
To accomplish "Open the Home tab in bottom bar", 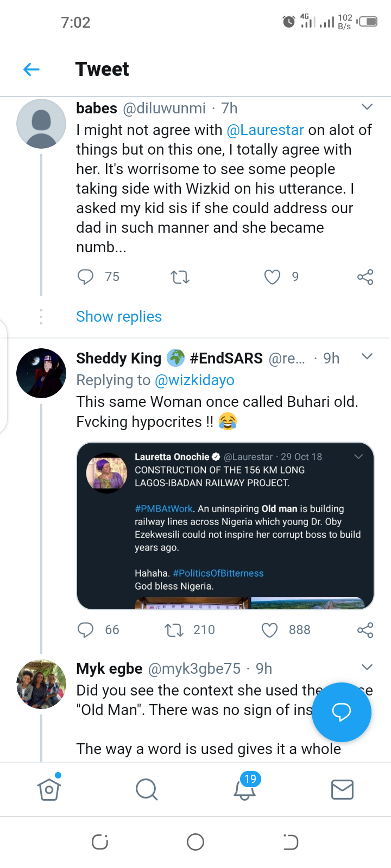I will pyautogui.click(x=49, y=789).
